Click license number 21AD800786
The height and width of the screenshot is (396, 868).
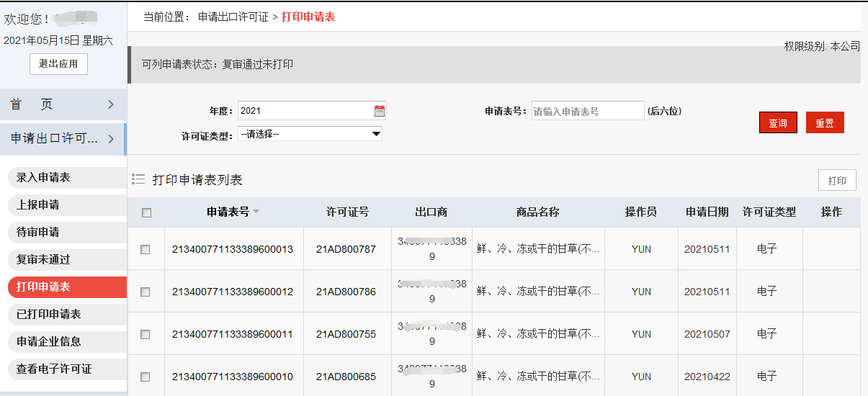pos(346,292)
